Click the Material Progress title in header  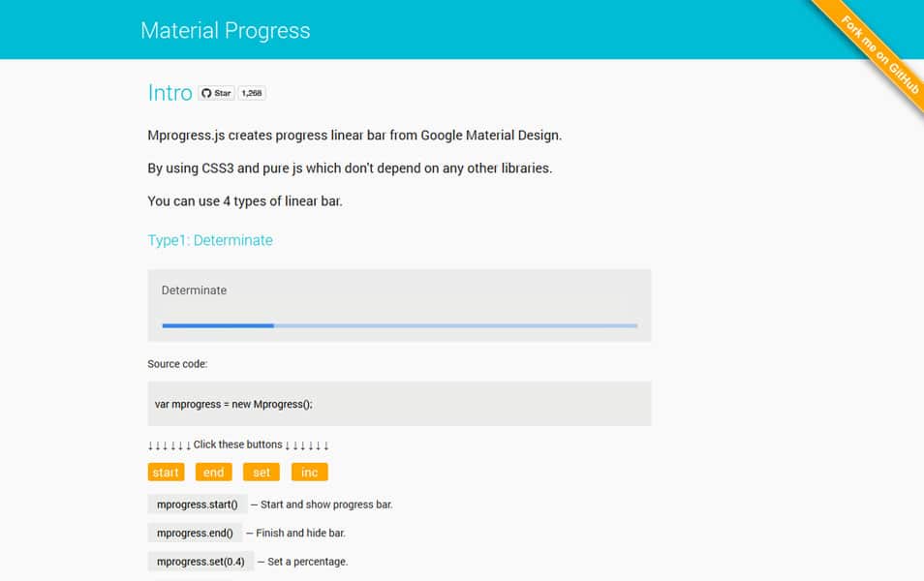tap(226, 30)
